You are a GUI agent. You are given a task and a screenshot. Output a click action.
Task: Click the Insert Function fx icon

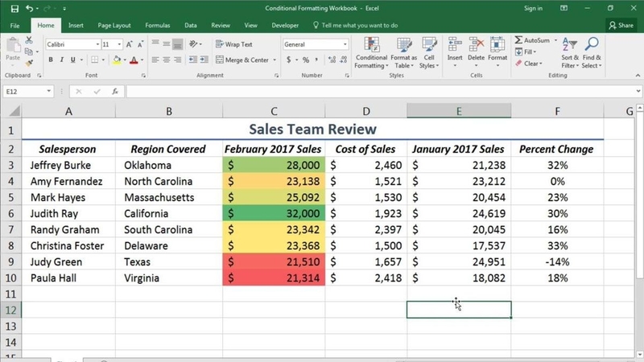coord(115,92)
